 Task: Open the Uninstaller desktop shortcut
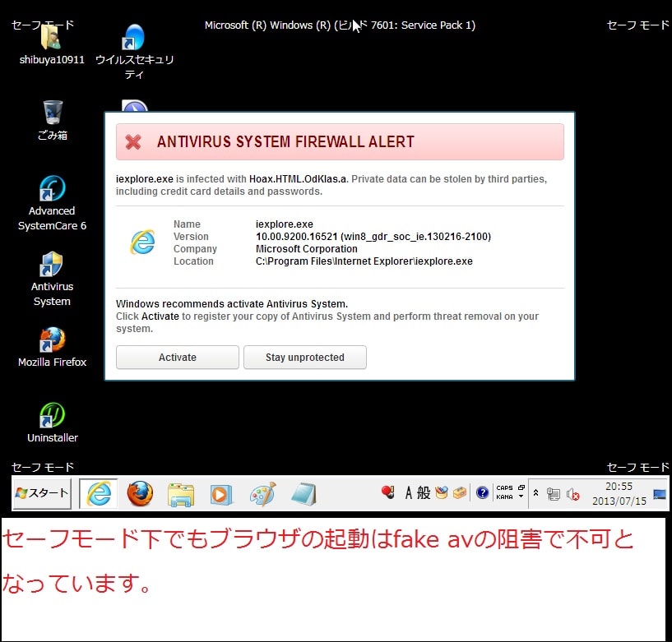pyautogui.click(x=53, y=423)
